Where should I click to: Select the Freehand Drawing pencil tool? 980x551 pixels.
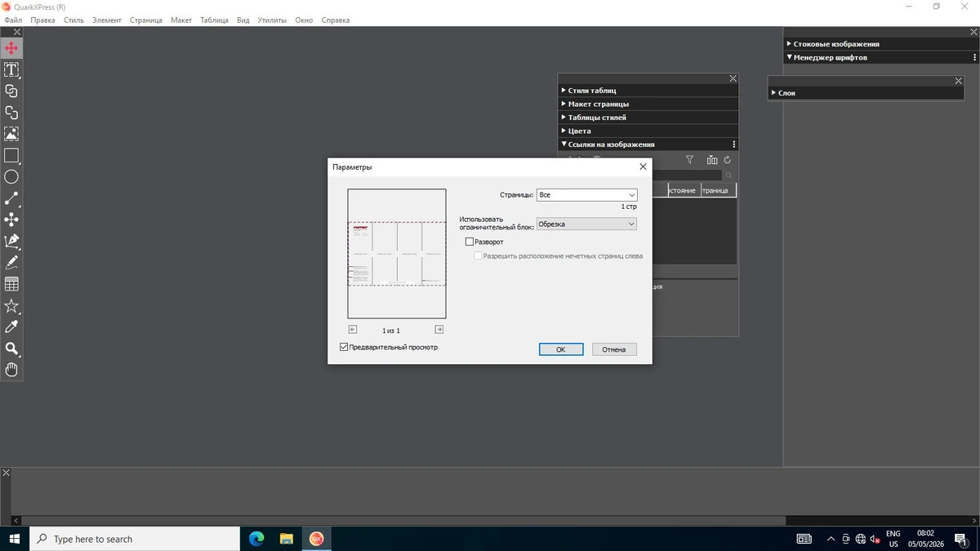(11, 263)
